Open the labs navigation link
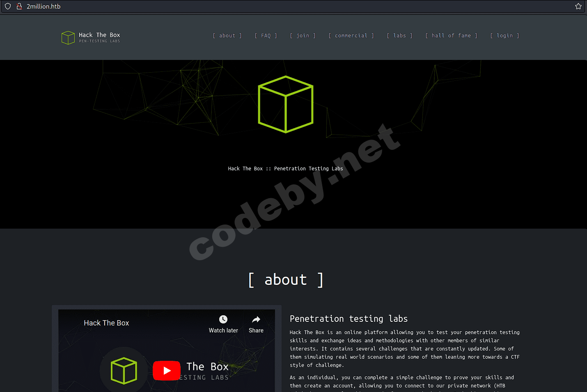Image resolution: width=587 pixels, height=392 pixels. 399,36
